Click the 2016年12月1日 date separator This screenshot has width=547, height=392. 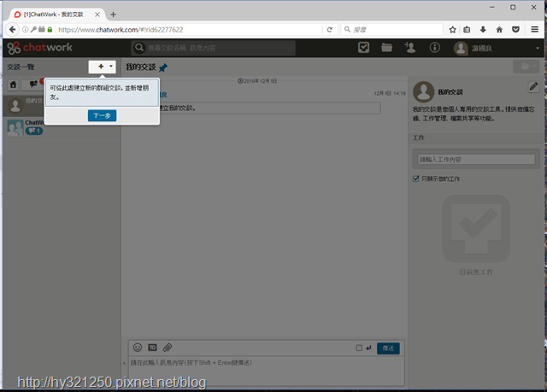[257, 81]
